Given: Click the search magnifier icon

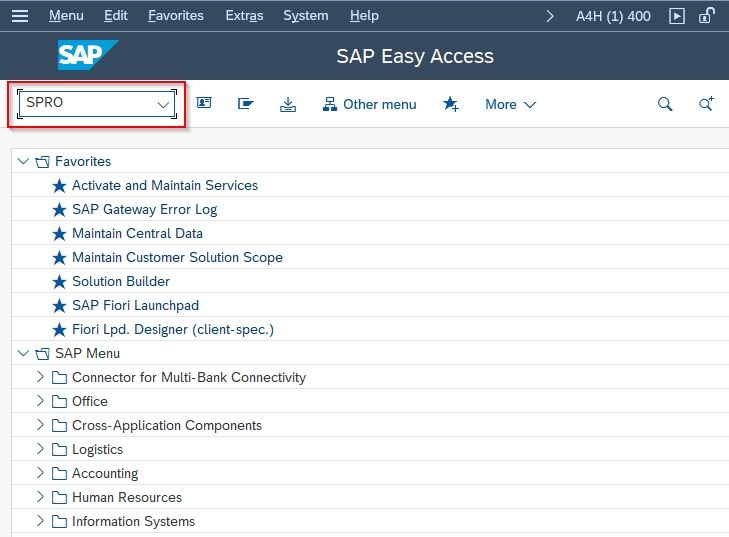Looking at the screenshot, I should tap(665, 104).
